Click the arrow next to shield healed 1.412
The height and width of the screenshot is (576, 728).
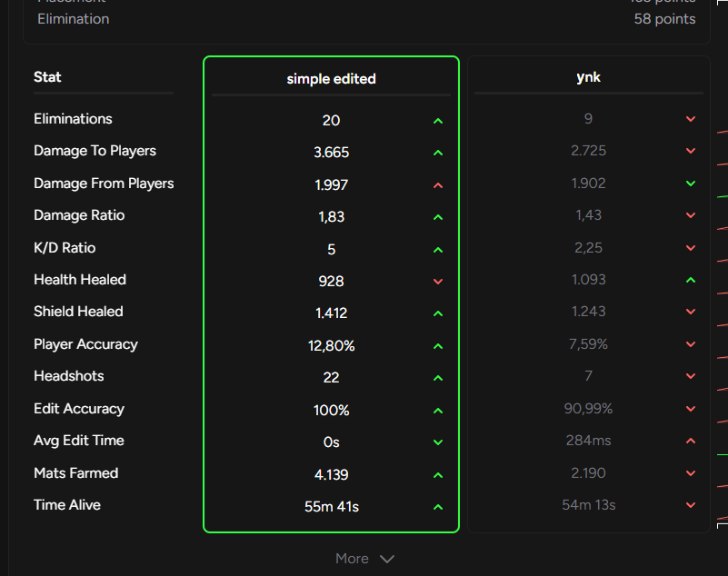tap(438, 313)
